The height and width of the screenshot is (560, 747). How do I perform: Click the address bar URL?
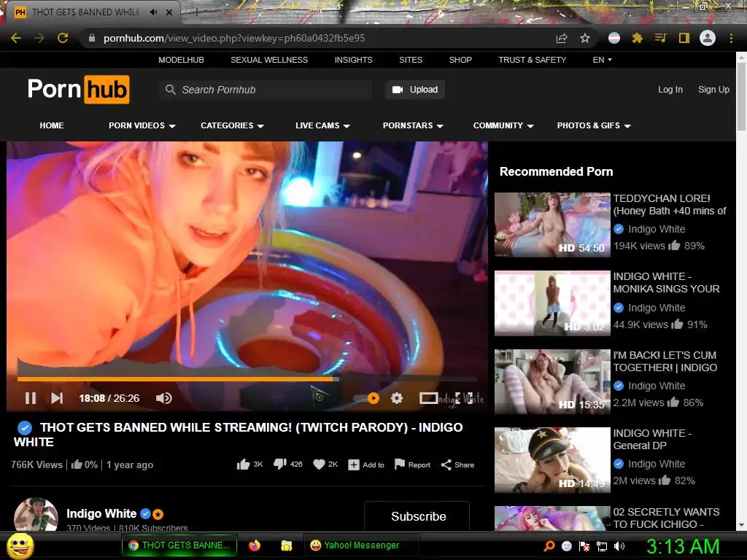[x=234, y=38]
